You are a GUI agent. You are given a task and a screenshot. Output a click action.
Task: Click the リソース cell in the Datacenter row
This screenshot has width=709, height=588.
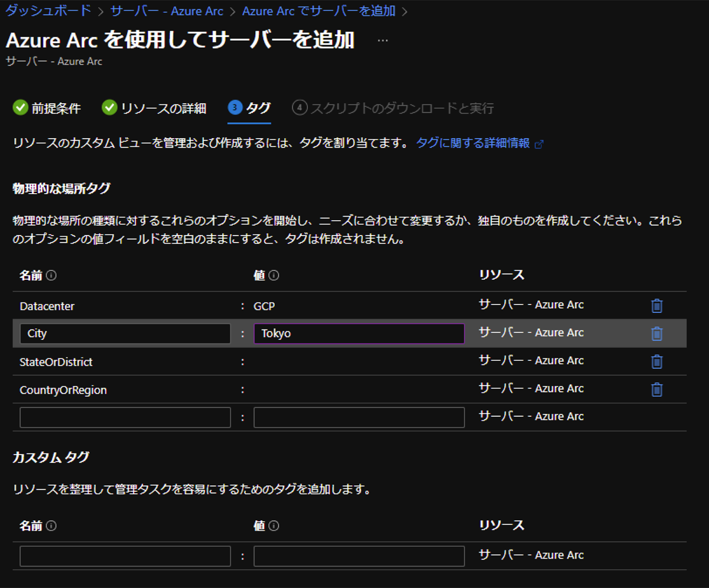531,305
